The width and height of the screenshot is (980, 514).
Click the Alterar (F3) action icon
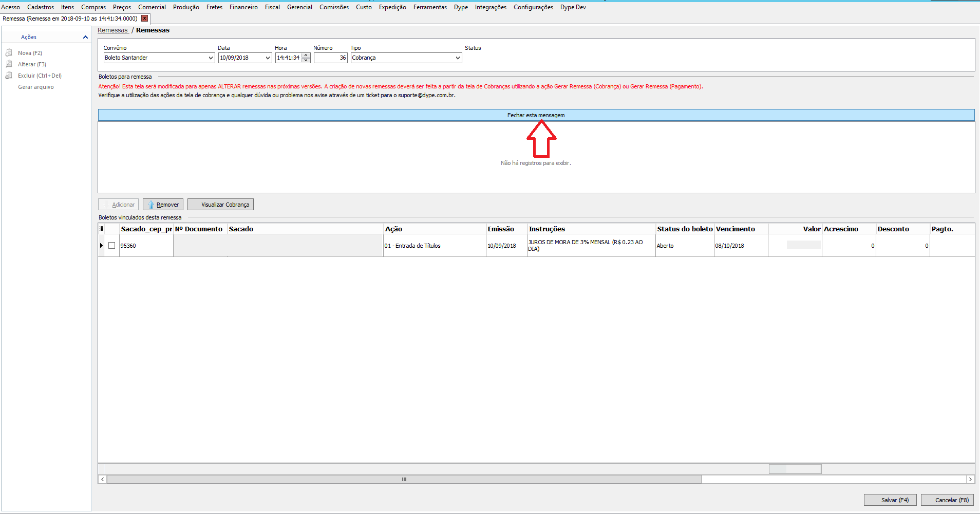[x=9, y=64]
